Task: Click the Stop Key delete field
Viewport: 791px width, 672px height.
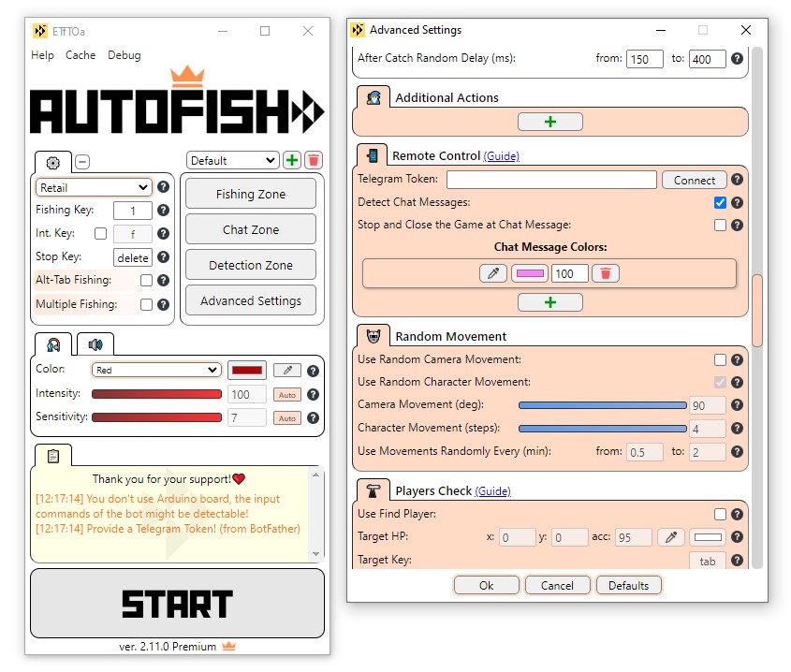Action: [x=133, y=257]
